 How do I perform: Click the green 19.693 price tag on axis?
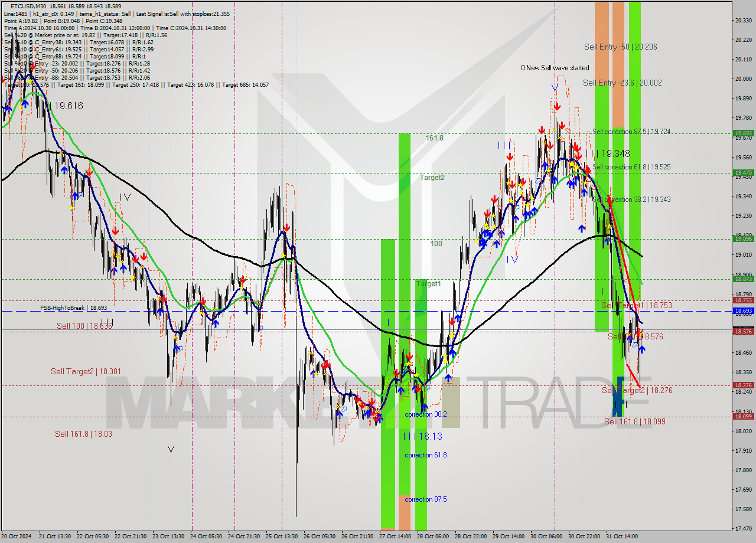coord(742,134)
